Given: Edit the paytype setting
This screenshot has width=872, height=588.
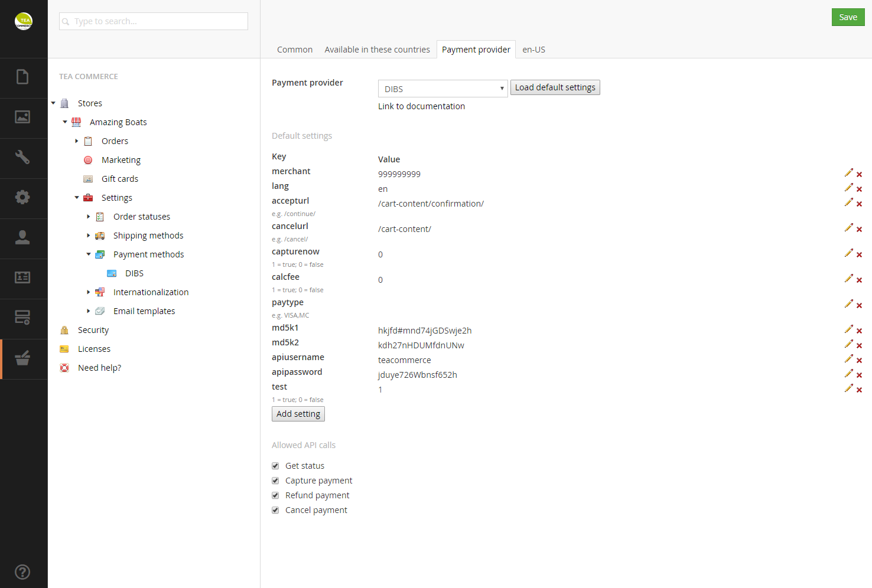Looking at the screenshot, I should [848, 304].
